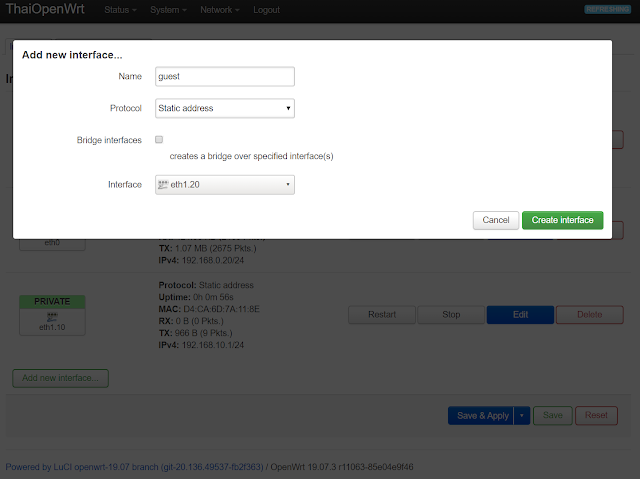The width and height of the screenshot is (640, 479).
Task: Delete the PRIVATE interface
Action: (589, 315)
